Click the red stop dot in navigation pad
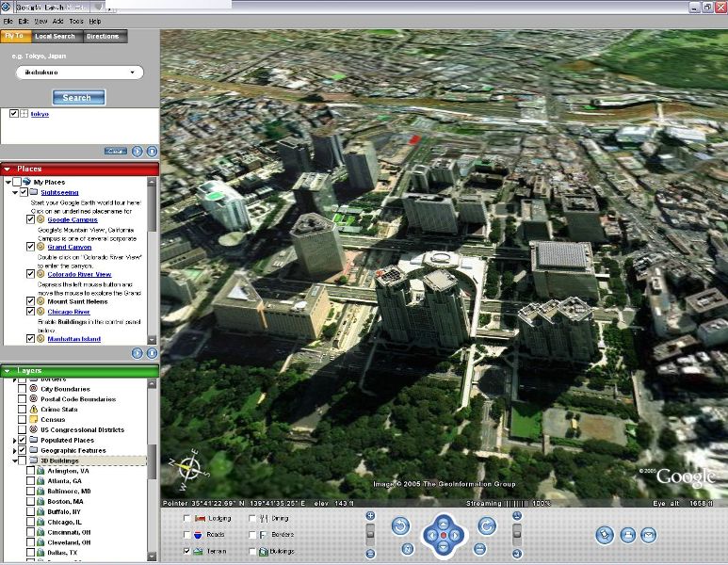Viewport: 728px width, 565px height. coord(444,535)
